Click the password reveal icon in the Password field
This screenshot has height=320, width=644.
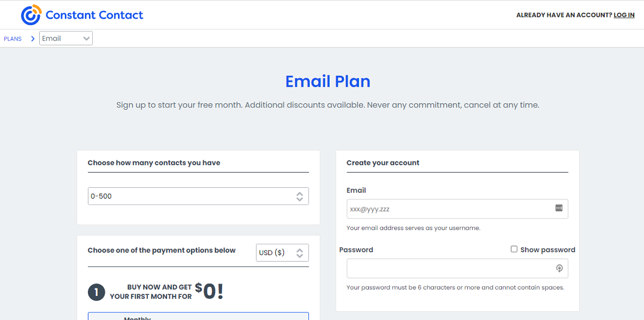point(559,268)
